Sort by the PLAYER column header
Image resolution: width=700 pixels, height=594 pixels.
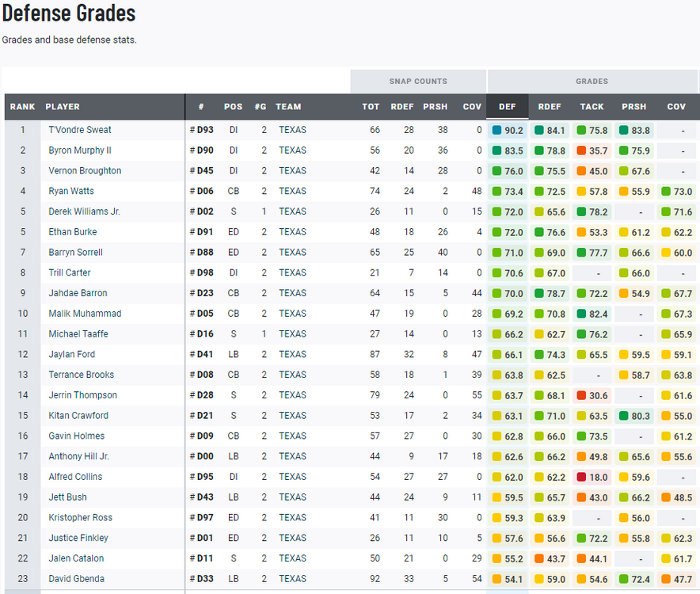(x=63, y=107)
